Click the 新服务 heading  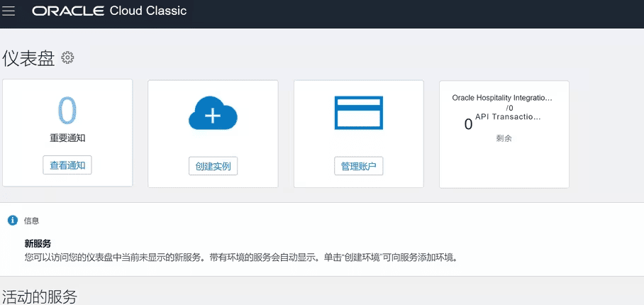[x=38, y=243]
